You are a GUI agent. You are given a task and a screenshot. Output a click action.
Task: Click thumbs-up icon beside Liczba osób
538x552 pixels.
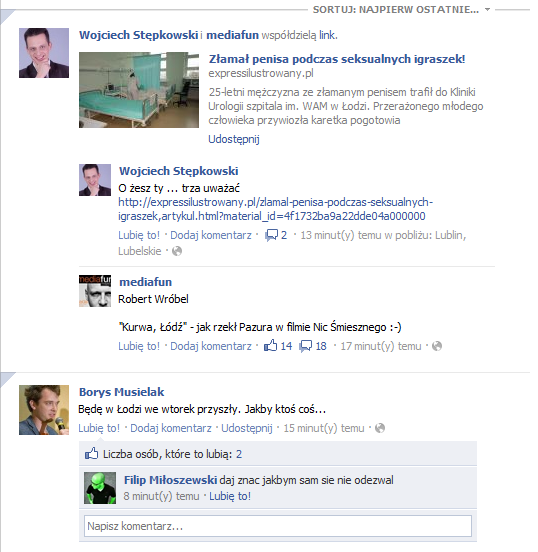(x=92, y=453)
